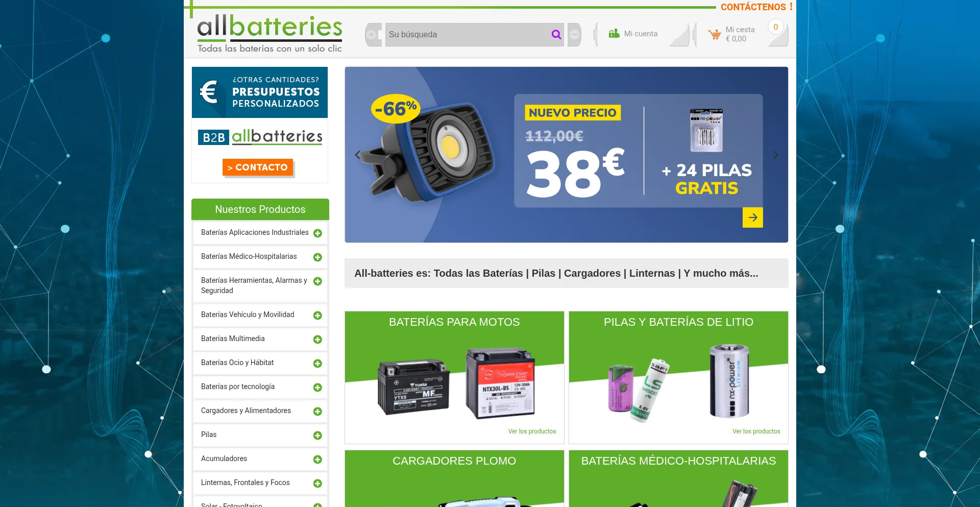Advance to the next banner slide
The image size is (980, 507).
776,155
